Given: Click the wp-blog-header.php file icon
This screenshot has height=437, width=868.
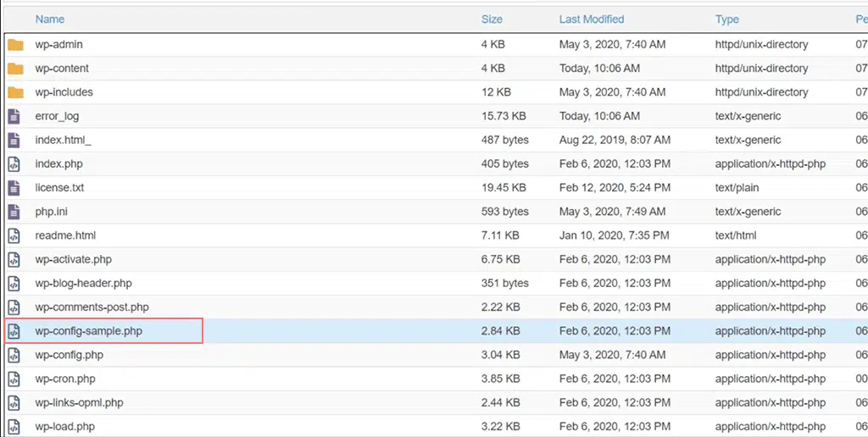Looking at the screenshot, I should pos(14,283).
